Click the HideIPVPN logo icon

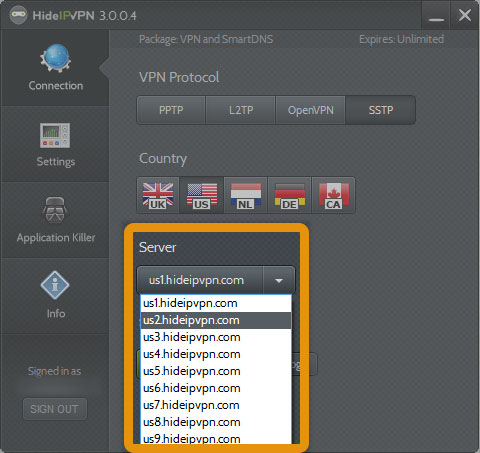pyautogui.click(x=18, y=15)
